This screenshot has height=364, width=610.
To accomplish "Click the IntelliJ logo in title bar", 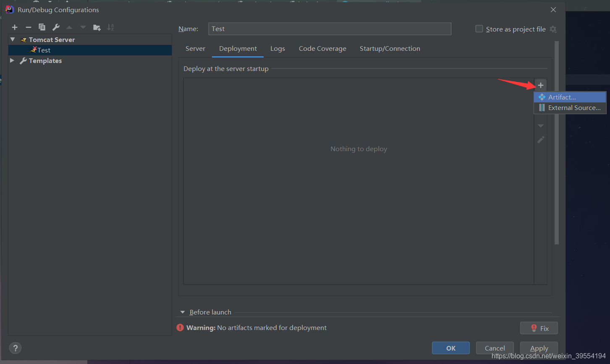I will coord(10,10).
